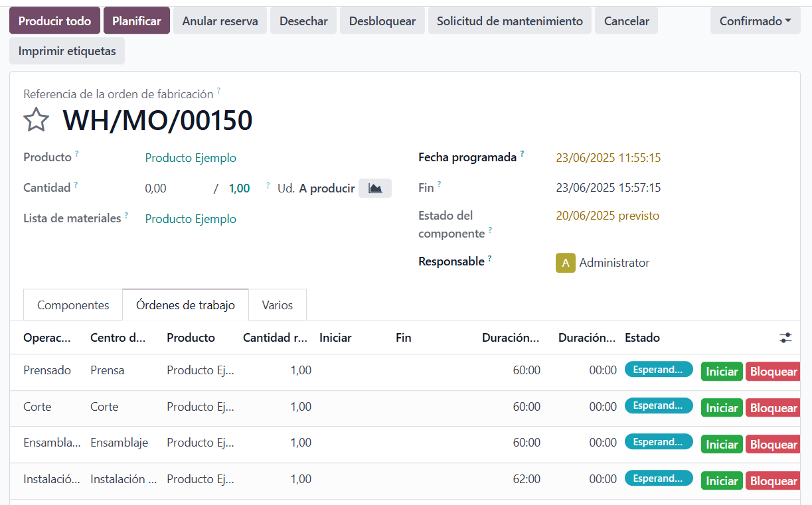This screenshot has width=812, height=505.
Task: Click the Planificar button
Action: [x=137, y=21]
